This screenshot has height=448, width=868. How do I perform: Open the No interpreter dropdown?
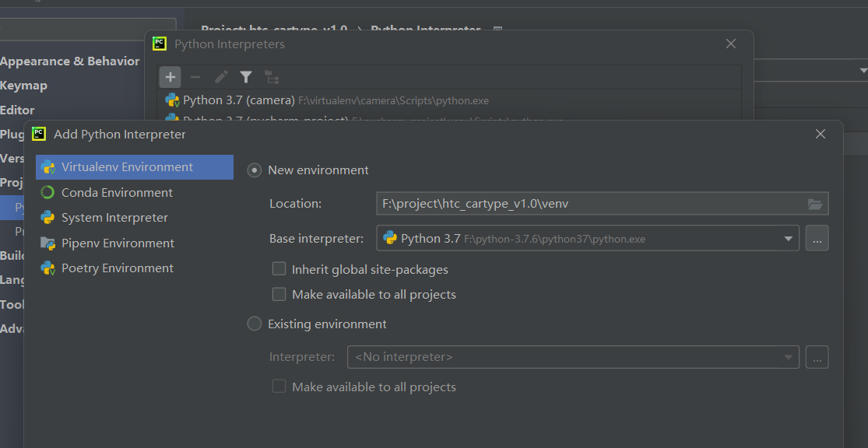[789, 356]
